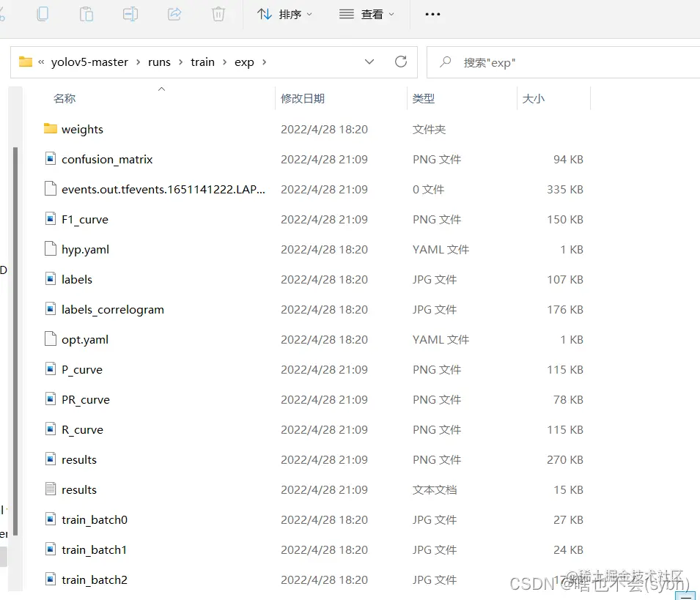Expand chevron after yolov5-master
This screenshot has width=700, height=600.
[x=139, y=62]
